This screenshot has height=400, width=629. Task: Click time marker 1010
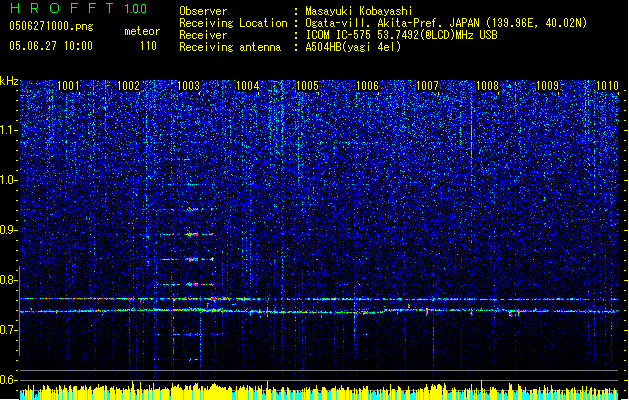click(607, 86)
